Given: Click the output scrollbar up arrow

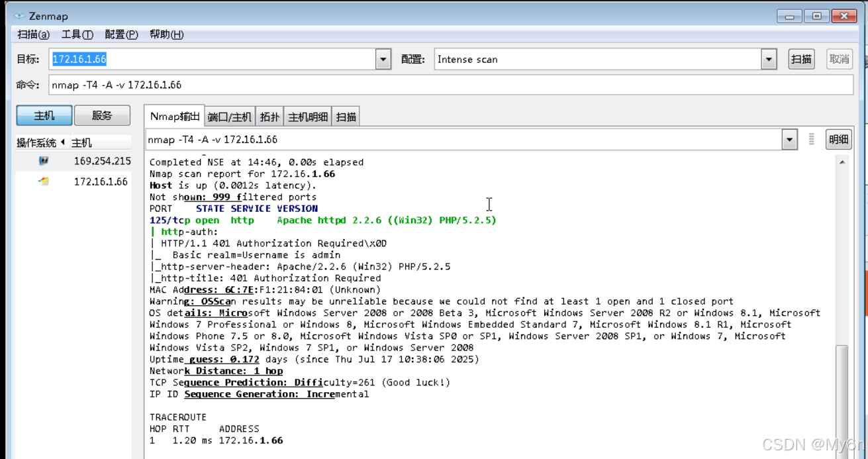Looking at the screenshot, I should (842, 162).
